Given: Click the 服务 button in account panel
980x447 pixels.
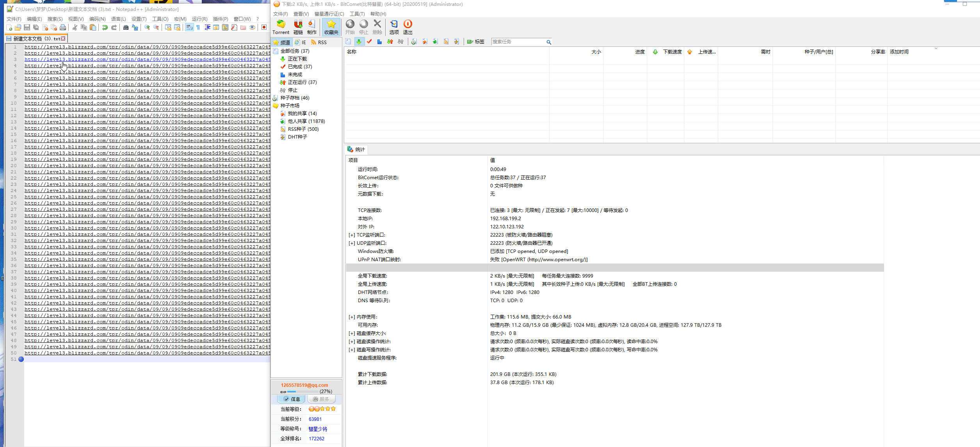Looking at the screenshot, I should pos(321,399).
